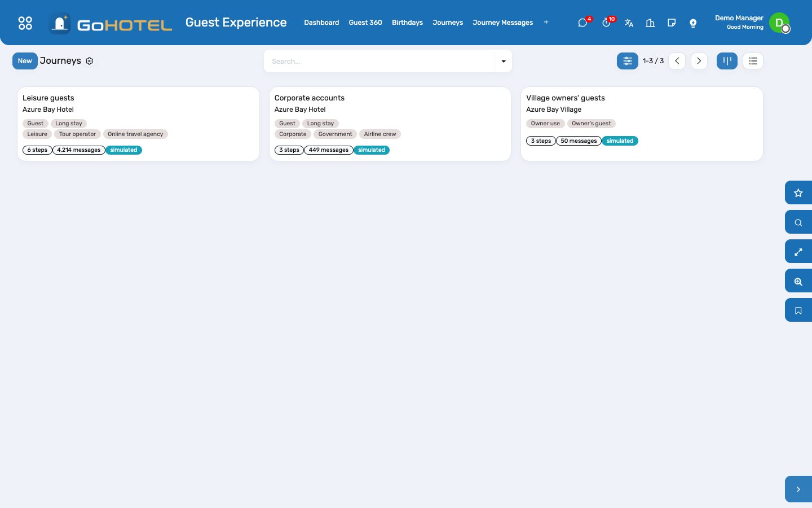Image resolution: width=812 pixels, height=508 pixels.
Task: Click the Guest Experience app title
Action: click(236, 23)
